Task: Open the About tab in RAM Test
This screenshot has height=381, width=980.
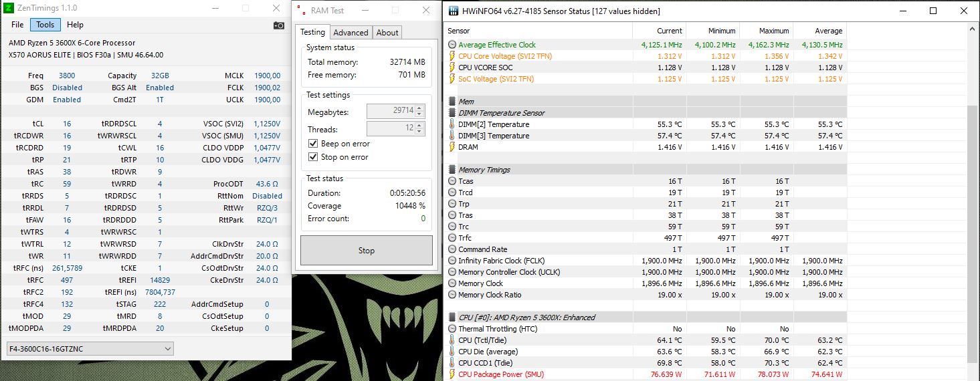Action: click(x=387, y=33)
